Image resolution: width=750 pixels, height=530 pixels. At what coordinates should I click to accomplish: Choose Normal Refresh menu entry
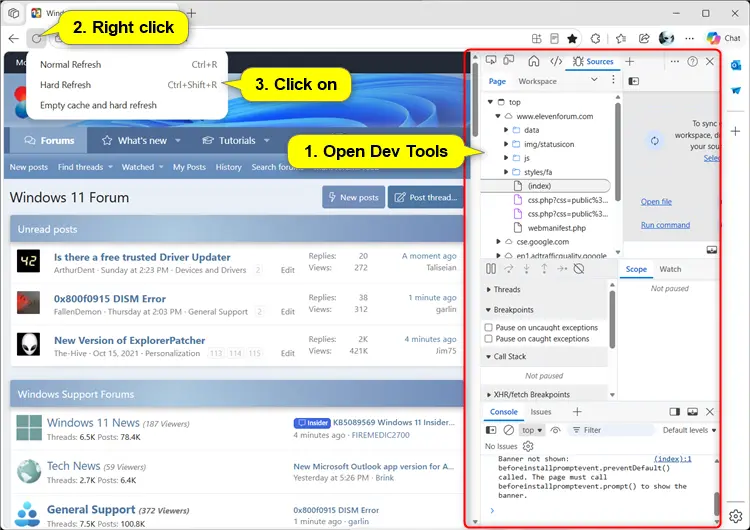tap(127, 65)
